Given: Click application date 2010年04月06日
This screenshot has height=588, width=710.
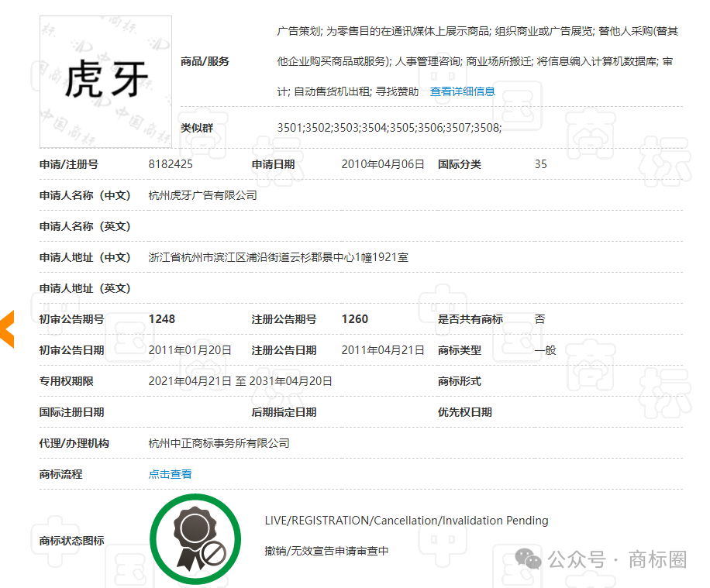Looking at the screenshot, I should tap(383, 164).
